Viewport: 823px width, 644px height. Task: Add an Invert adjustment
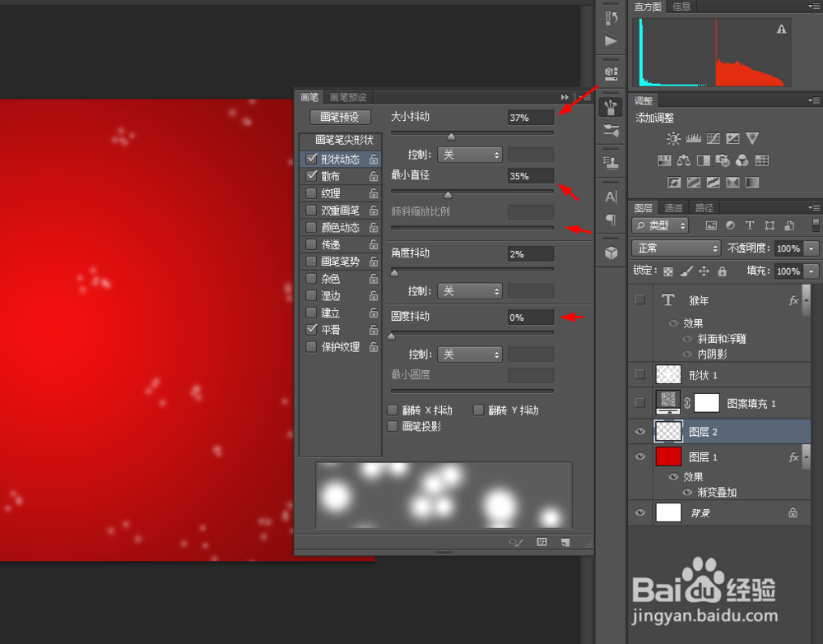click(x=674, y=183)
